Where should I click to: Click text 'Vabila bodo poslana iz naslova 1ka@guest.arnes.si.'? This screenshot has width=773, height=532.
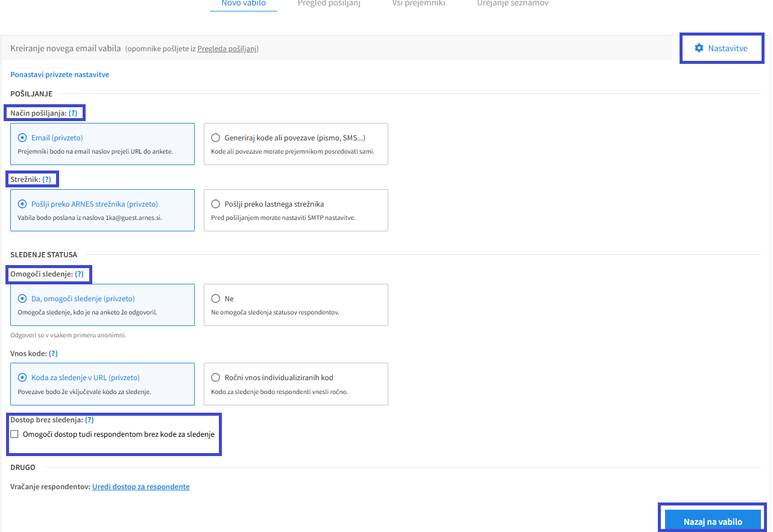coord(90,218)
